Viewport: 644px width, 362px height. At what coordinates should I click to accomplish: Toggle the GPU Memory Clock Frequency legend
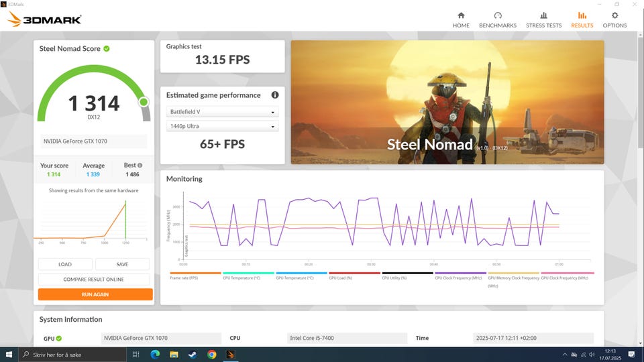click(x=513, y=280)
